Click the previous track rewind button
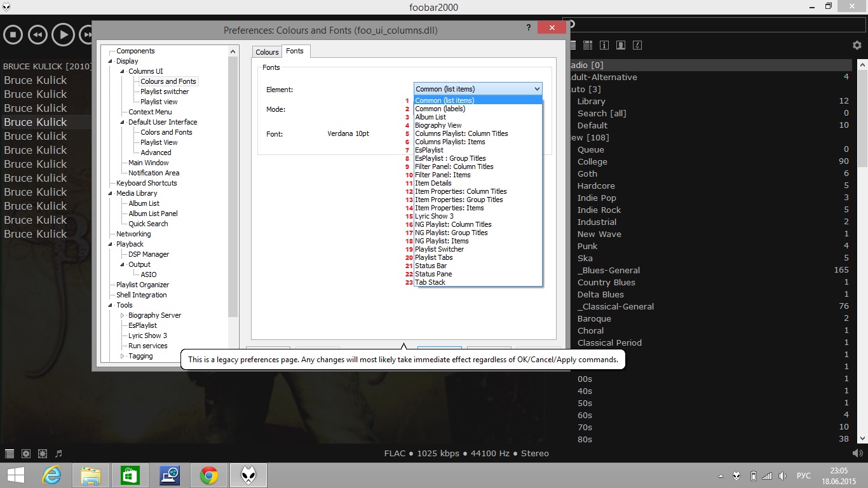 [37, 34]
